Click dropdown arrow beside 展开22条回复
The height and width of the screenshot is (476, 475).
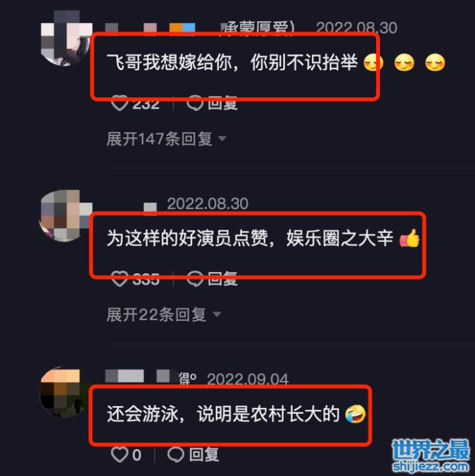[216, 314]
